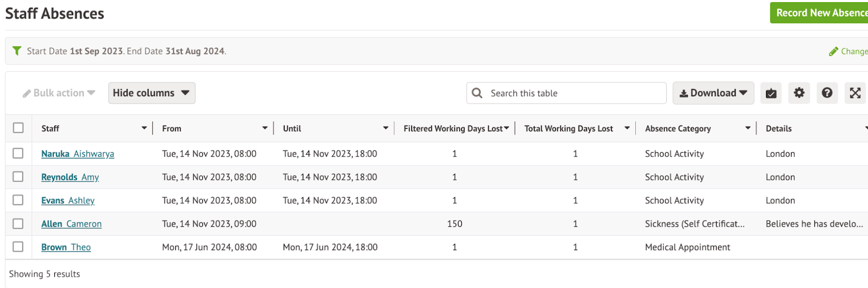Open the Absence Category column header menu
Viewport: 868px width, 288px height.
click(x=748, y=128)
